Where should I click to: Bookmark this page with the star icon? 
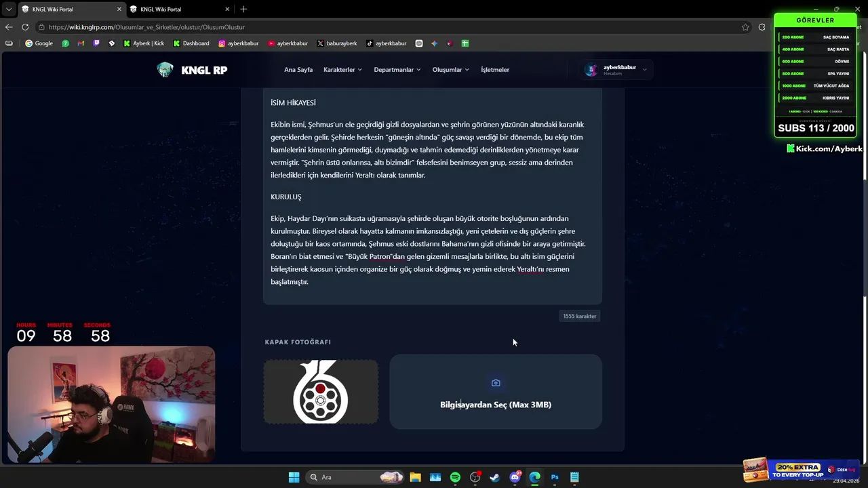[x=745, y=27]
